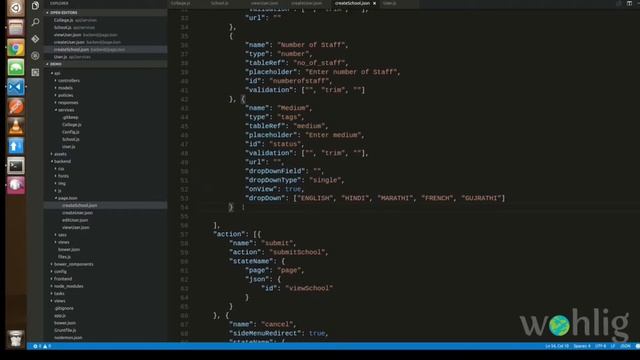The image size is (640, 360).
Task: Open the pink round dock application
Action: tap(16, 185)
